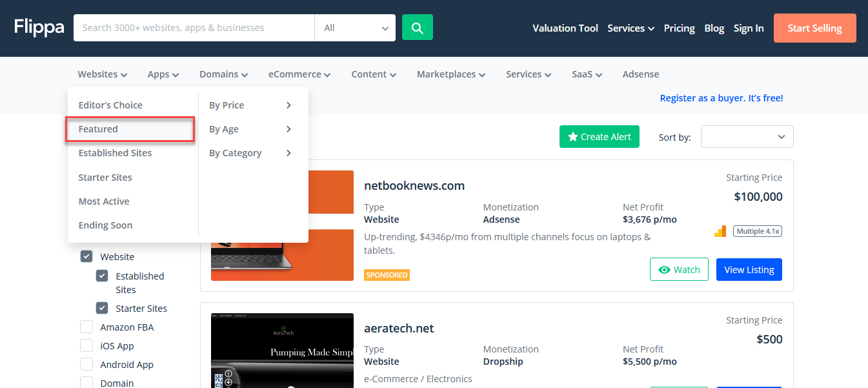The width and height of the screenshot is (868, 388).
Task: Select Editor's Choice from Websites menu
Action: [110, 105]
